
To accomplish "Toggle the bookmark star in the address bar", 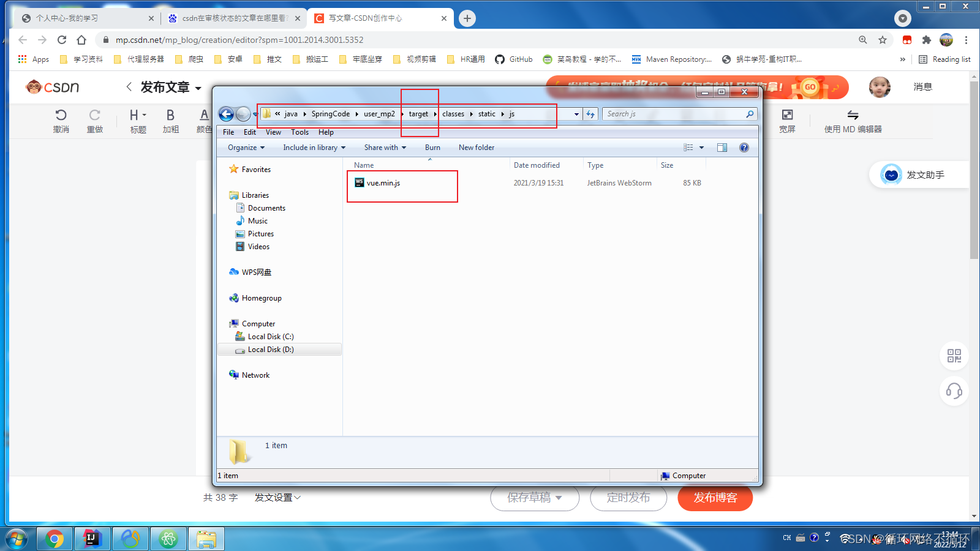I will pos(883,40).
